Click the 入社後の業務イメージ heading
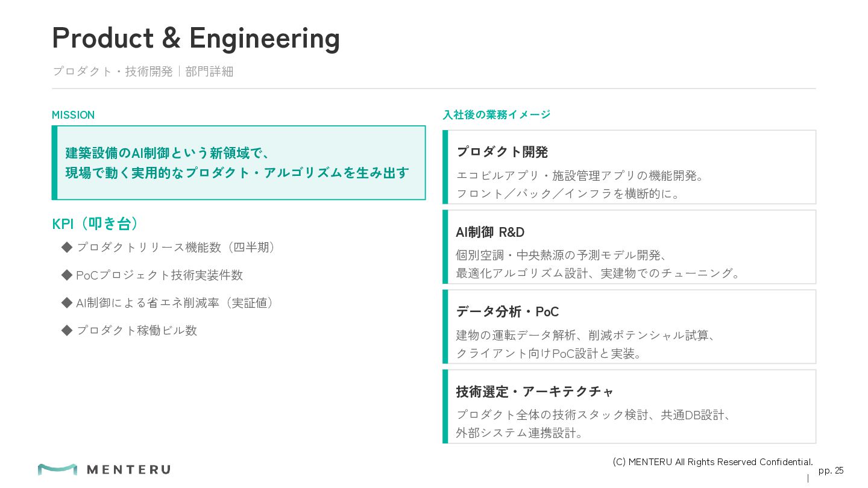 pos(497,114)
